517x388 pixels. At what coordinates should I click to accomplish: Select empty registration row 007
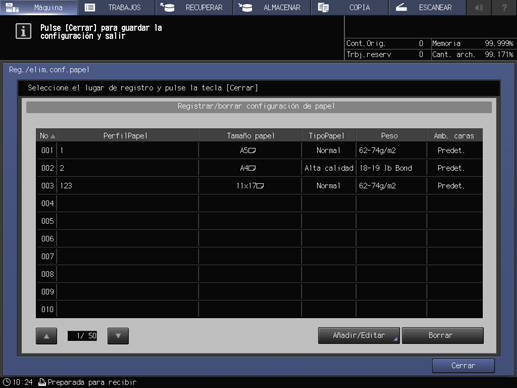pos(259,256)
